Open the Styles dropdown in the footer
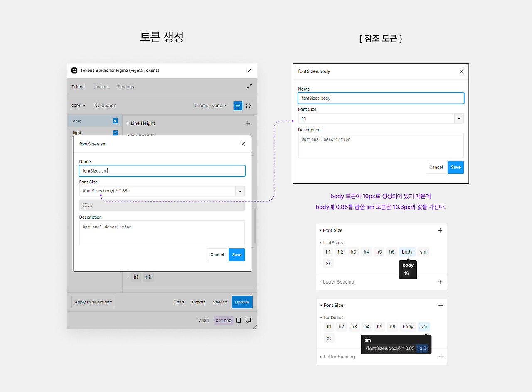This screenshot has width=532, height=392. (x=219, y=302)
